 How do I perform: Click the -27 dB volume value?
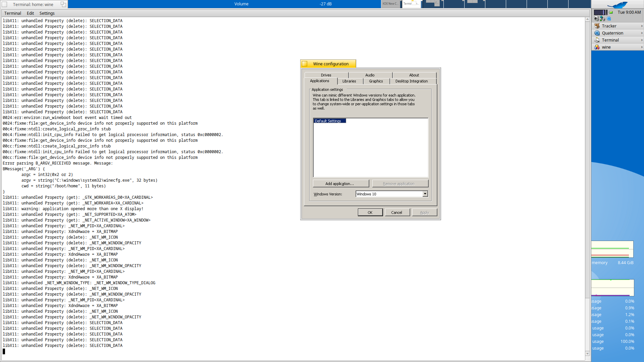[325, 4]
